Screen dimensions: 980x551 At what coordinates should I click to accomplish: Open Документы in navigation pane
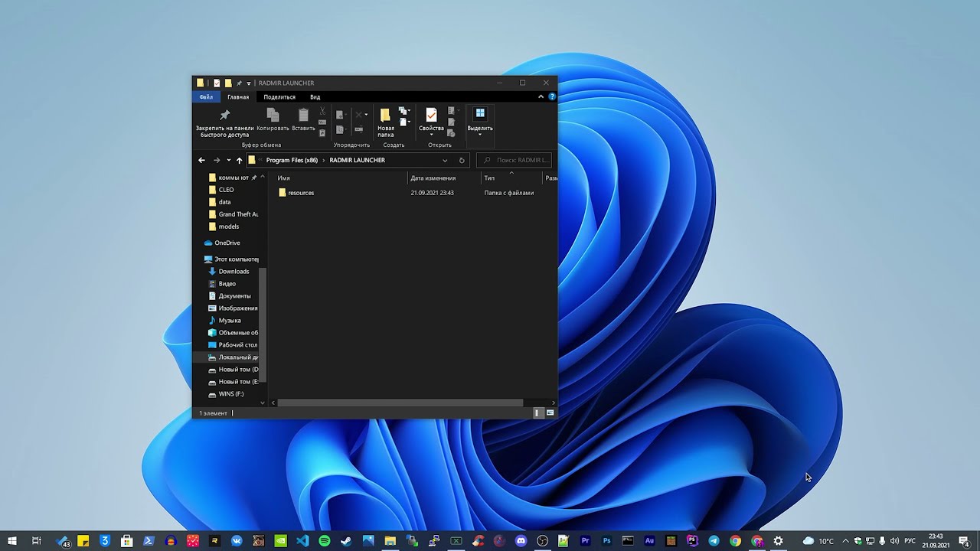point(234,296)
